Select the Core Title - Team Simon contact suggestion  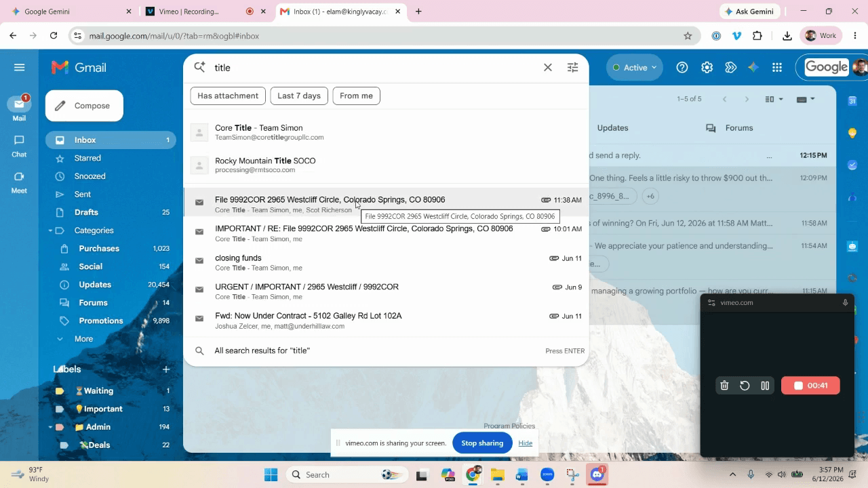(x=386, y=132)
